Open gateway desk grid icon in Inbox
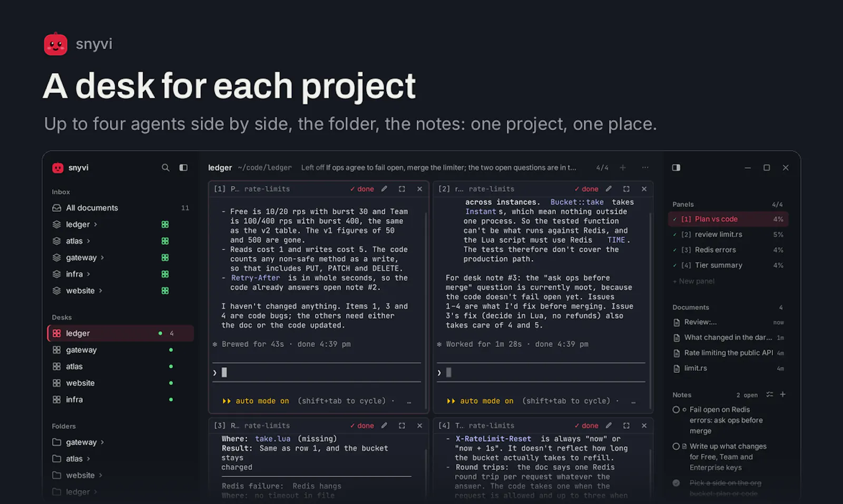The image size is (843, 504). [165, 258]
